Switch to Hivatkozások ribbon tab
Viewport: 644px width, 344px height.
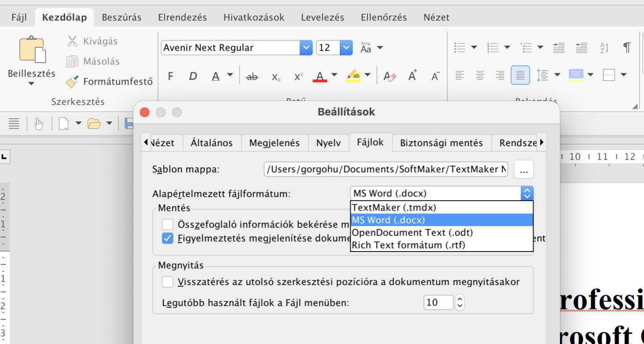click(254, 17)
